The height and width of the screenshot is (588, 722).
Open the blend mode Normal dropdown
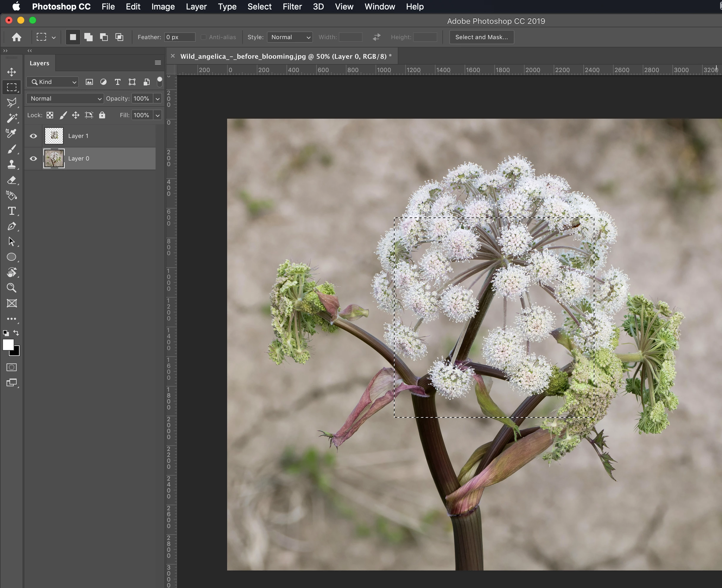pos(65,98)
